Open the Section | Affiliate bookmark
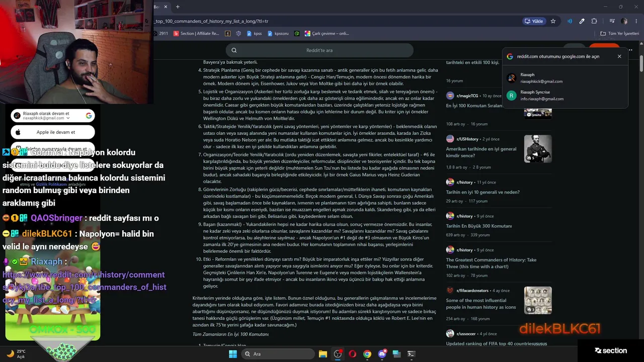644x362 pixels. (x=196, y=34)
